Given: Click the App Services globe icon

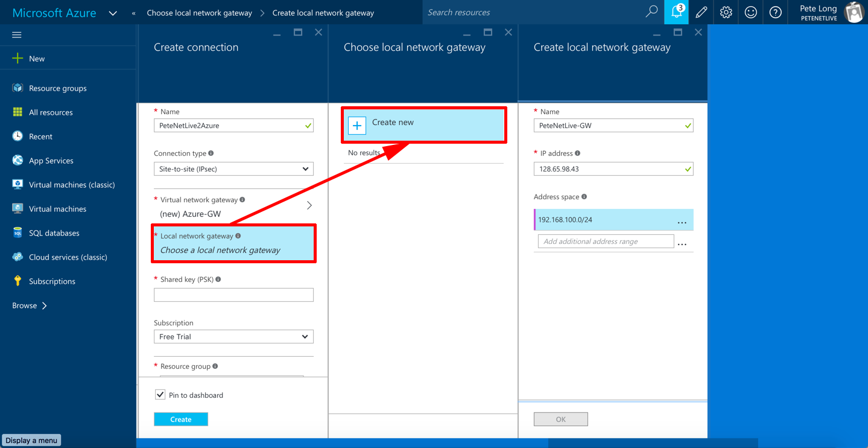Looking at the screenshot, I should point(17,161).
